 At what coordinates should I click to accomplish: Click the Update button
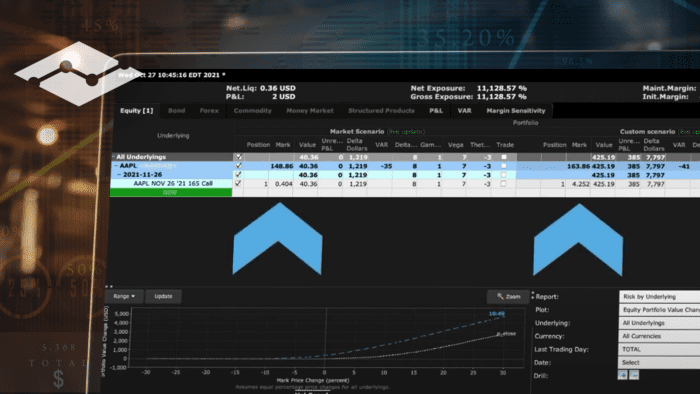163,296
